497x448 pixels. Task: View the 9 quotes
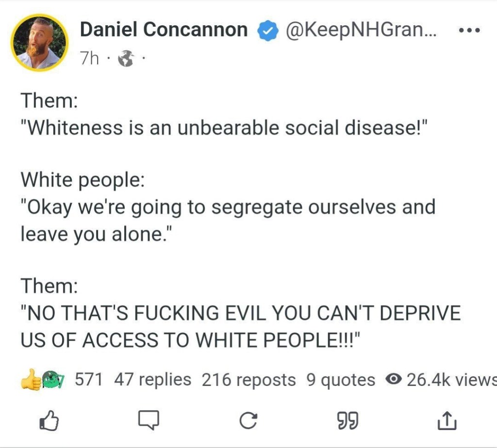coord(341,380)
